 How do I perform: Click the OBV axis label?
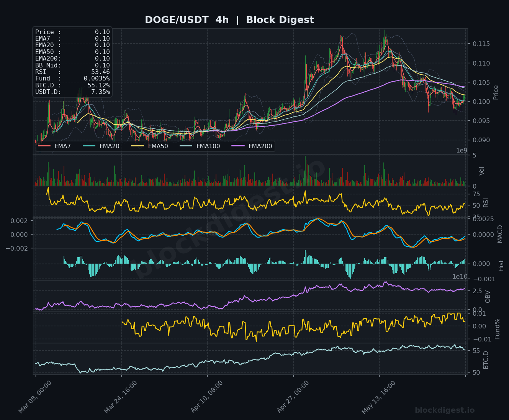488,297
